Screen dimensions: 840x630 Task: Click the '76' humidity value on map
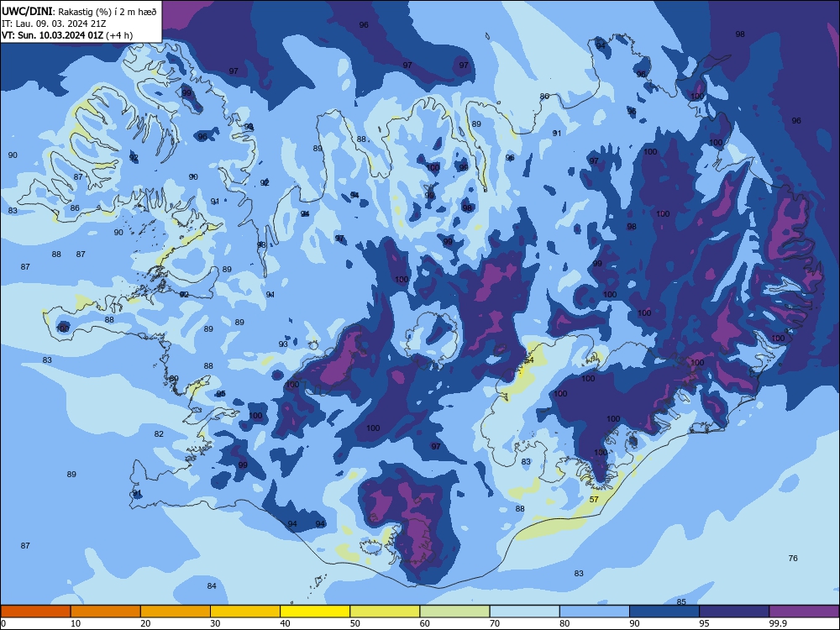coord(793,559)
